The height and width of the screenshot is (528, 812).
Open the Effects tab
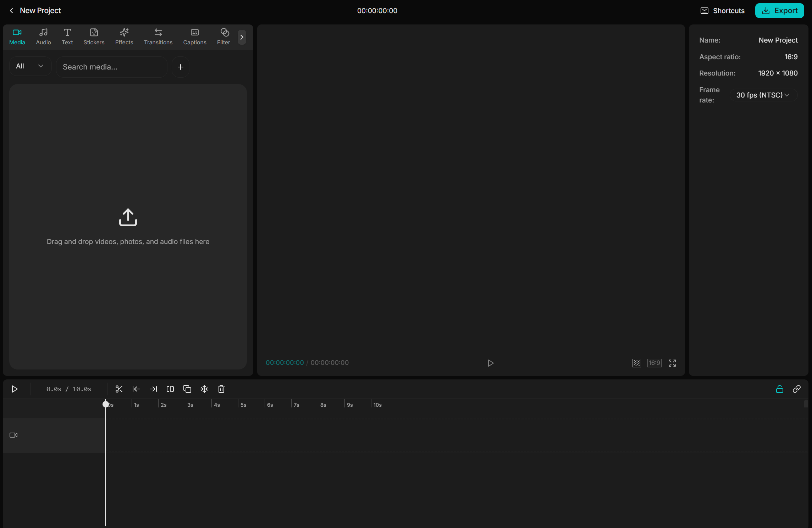124,37
